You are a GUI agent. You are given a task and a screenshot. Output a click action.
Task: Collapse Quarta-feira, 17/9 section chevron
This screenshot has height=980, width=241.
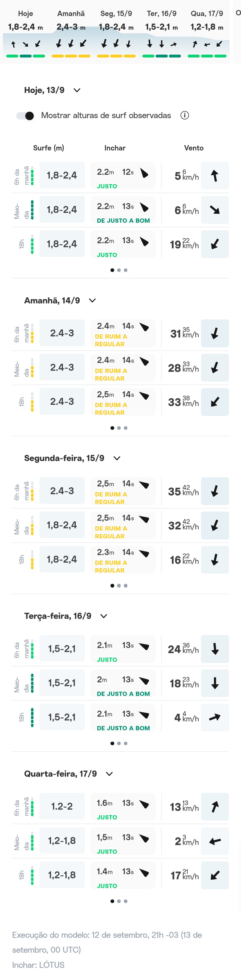click(x=109, y=774)
